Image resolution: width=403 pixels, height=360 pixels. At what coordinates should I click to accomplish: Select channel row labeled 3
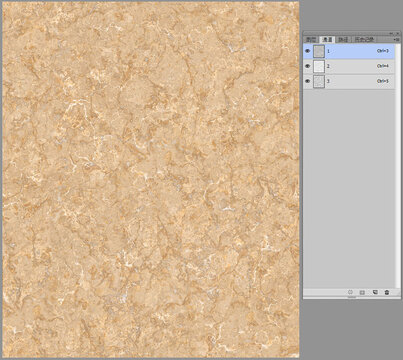(349, 81)
